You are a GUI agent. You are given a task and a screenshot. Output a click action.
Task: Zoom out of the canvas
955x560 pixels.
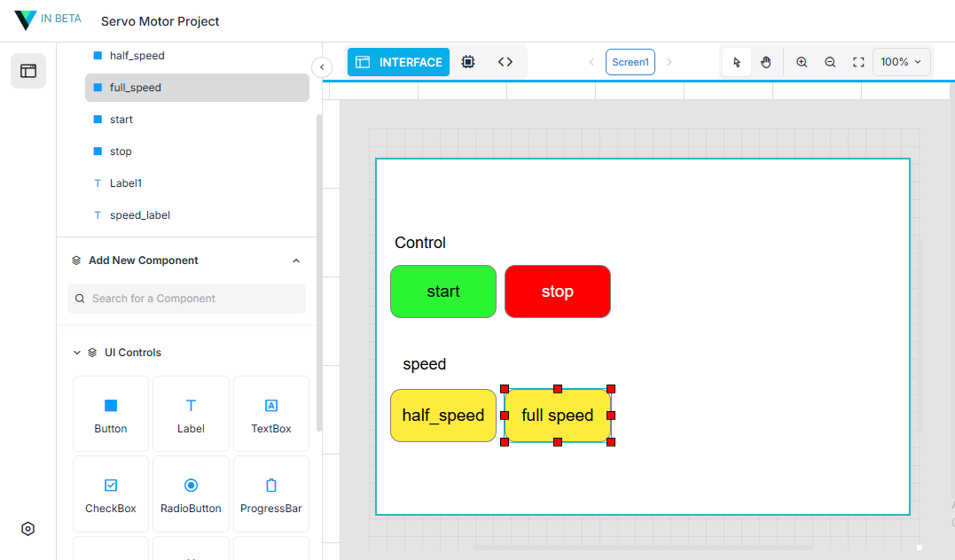pos(830,62)
